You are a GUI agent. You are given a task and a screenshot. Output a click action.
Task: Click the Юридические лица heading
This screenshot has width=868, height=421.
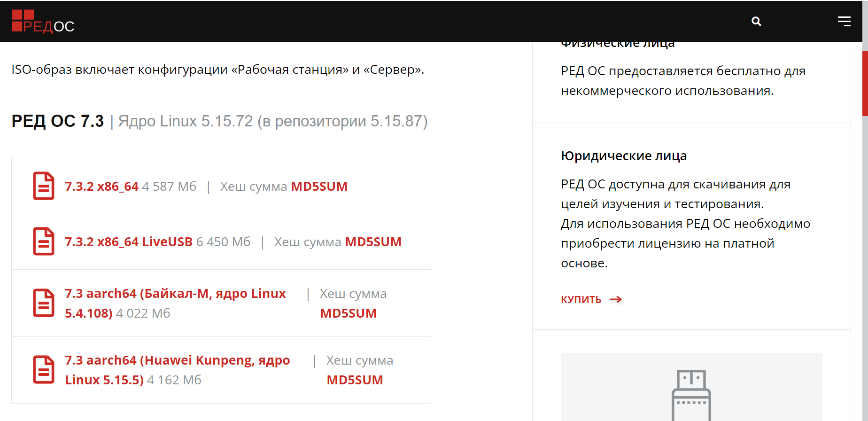624,156
